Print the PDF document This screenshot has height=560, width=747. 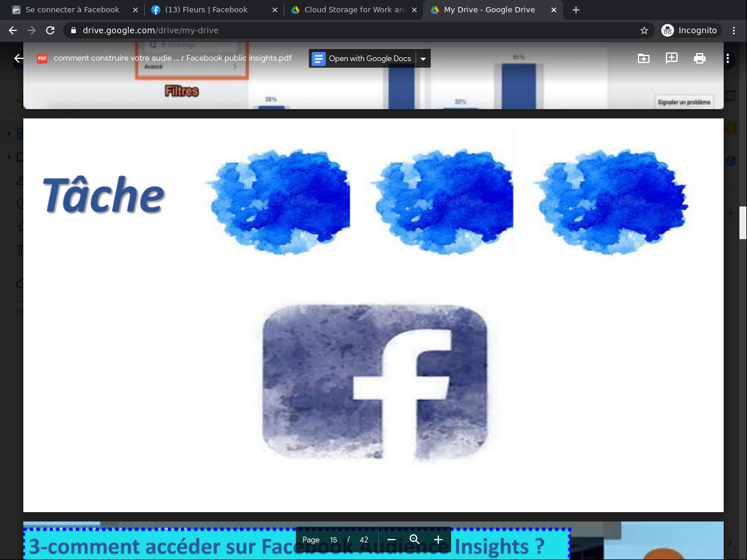coord(700,58)
